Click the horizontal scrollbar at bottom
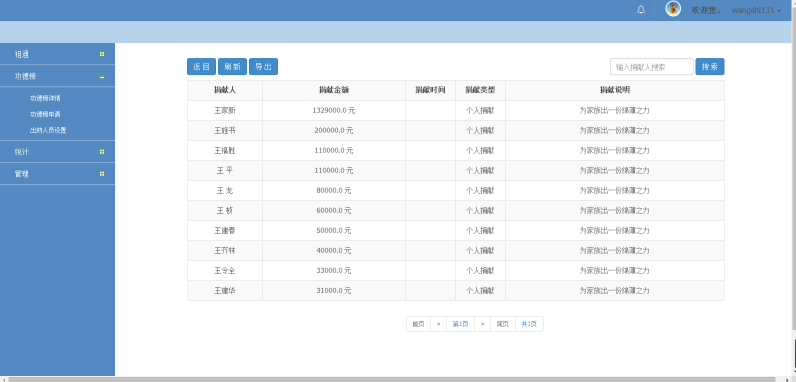 click(398, 379)
